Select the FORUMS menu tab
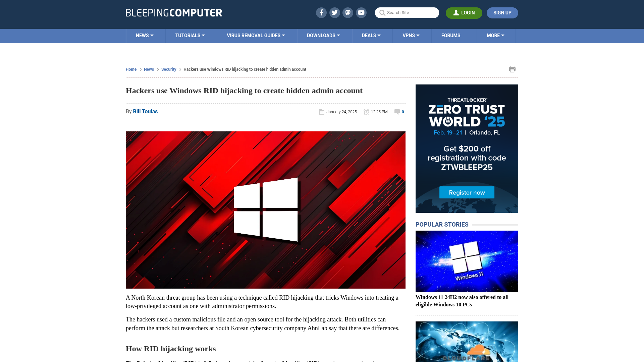 450,35
